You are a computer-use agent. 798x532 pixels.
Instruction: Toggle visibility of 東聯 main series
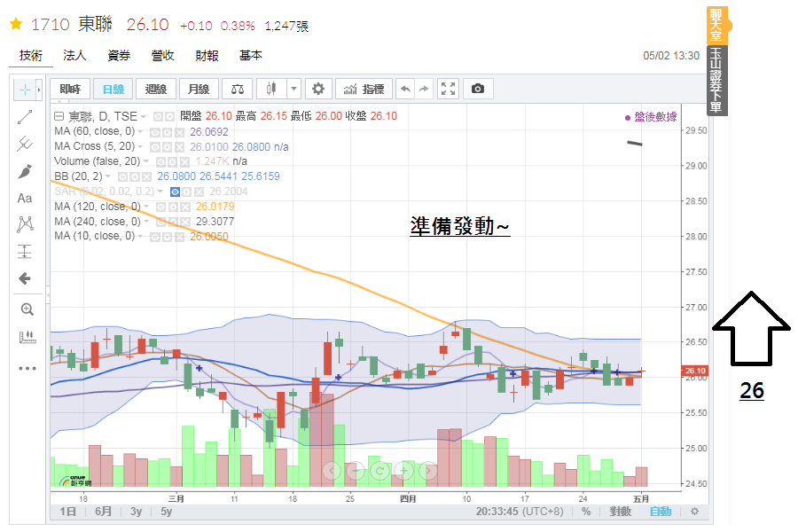159,117
